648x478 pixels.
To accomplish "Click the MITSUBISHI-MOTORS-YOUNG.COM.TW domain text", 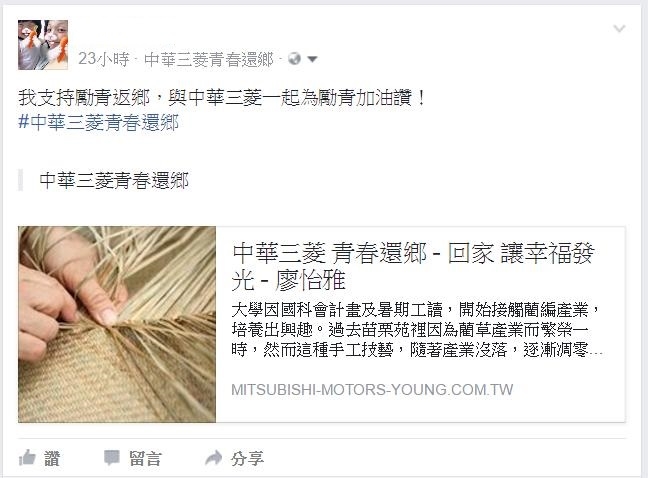I will coord(372,390).
